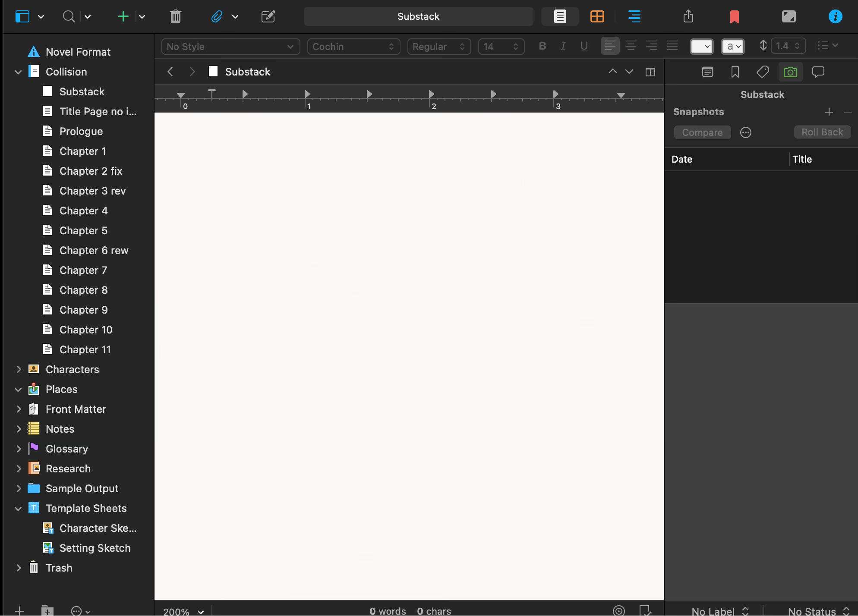Click the paperclip attachment icon

[x=217, y=17]
